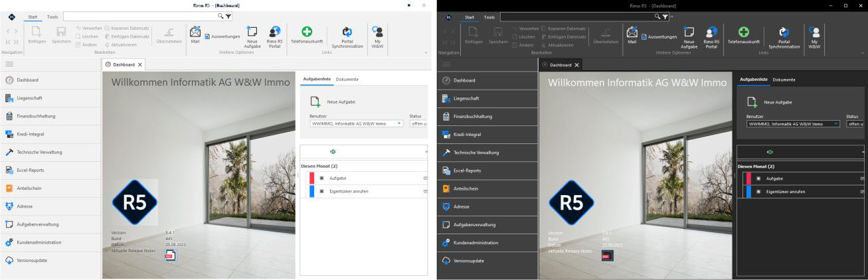
Task: Toggle checkbox of Eigentümer anrufen row, light window
Action: pyautogui.click(x=321, y=191)
